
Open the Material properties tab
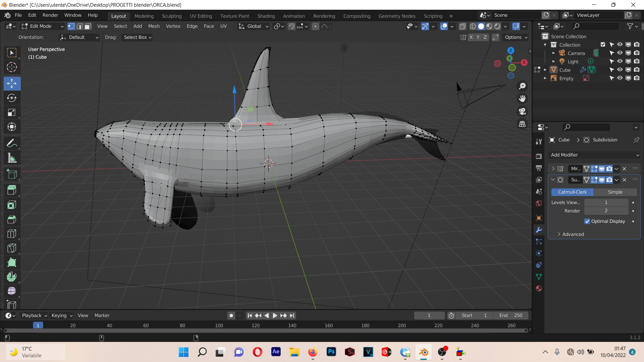point(539,289)
